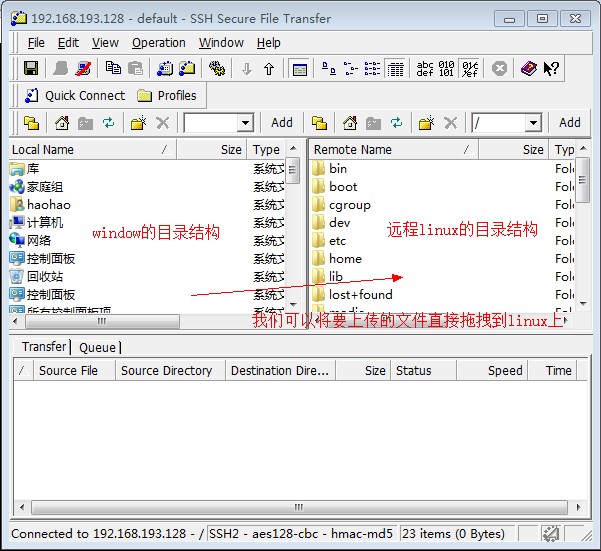Click the Upload up-arrow toolbar icon
The width and height of the screenshot is (601, 551).
[x=269, y=69]
